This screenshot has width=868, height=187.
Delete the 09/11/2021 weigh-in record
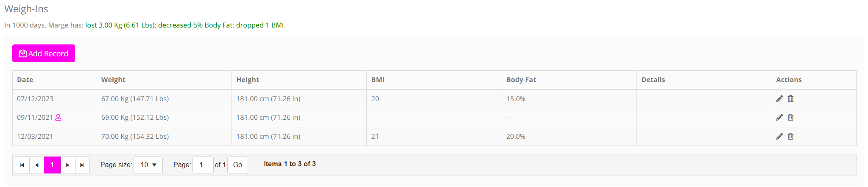point(790,117)
